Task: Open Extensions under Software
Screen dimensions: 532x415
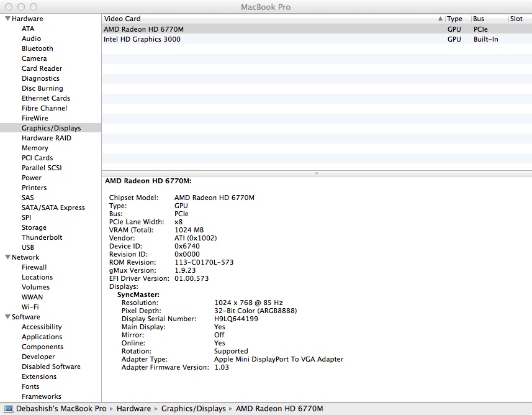Action: coord(39,376)
